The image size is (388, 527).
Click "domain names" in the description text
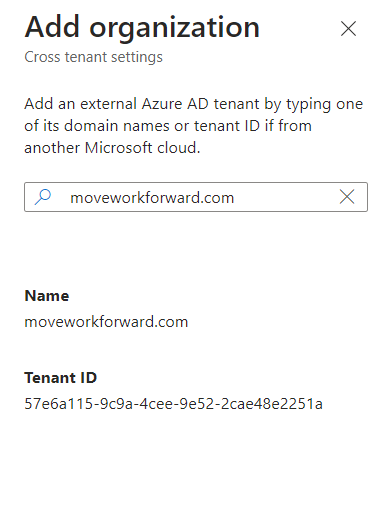[x=117, y=126]
